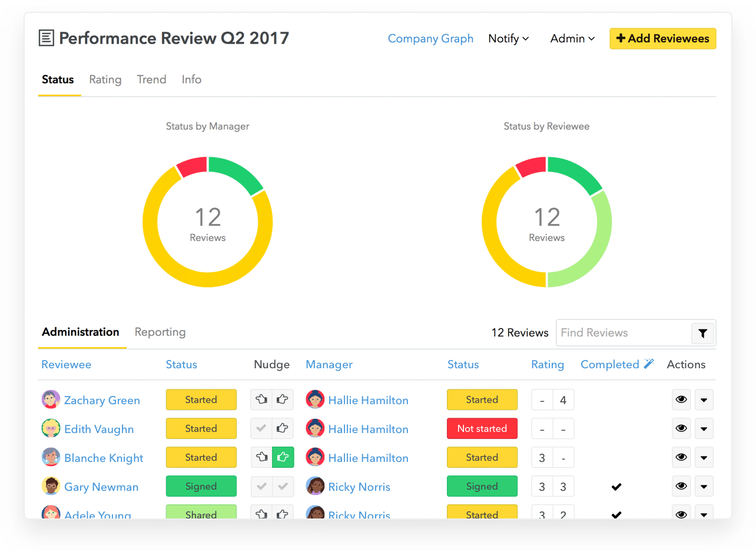This screenshot has height=555, width=756.
Task: Click the green thumbs-up nudge for Blanche Knight
Action: 281,457
